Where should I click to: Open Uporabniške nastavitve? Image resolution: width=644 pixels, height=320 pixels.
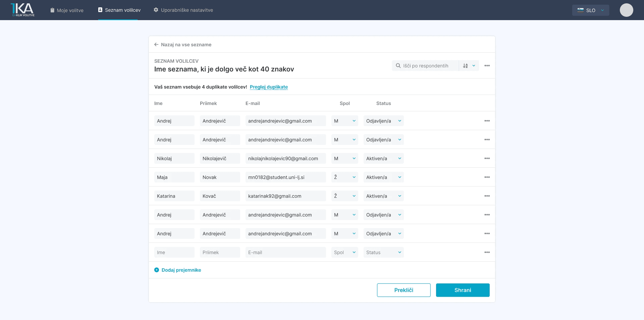click(183, 10)
